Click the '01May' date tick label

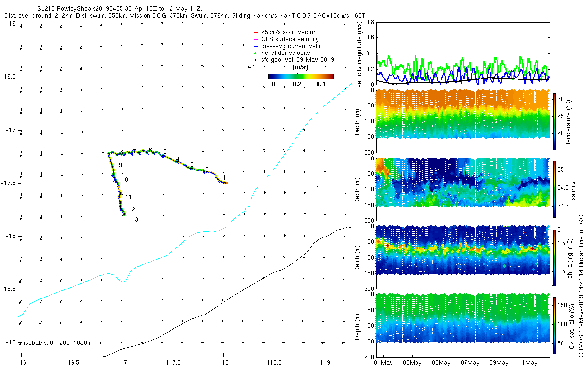click(x=383, y=362)
